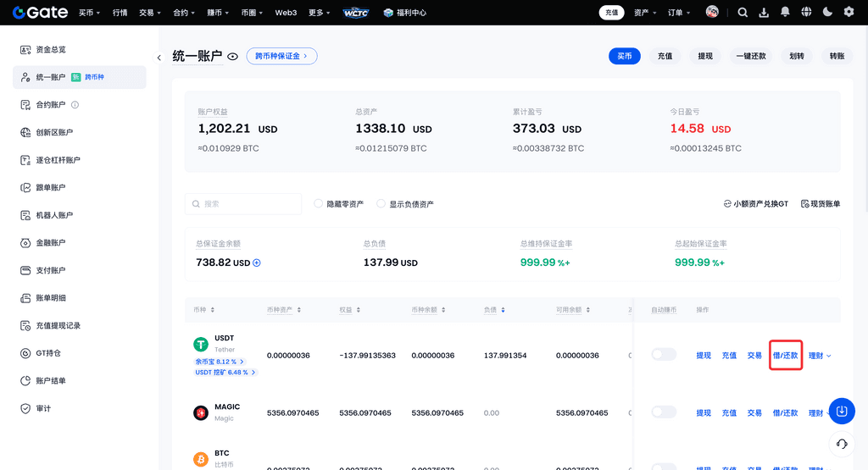Screen dimensions: 868x470
Task: Select 合约账户 in the sidebar
Action: tap(50, 105)
